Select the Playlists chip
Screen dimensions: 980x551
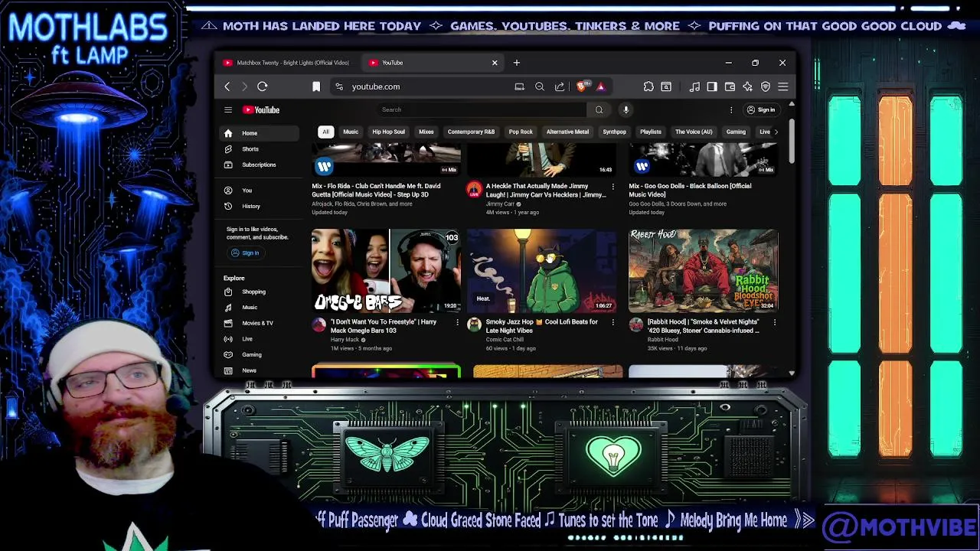(651, 132)
